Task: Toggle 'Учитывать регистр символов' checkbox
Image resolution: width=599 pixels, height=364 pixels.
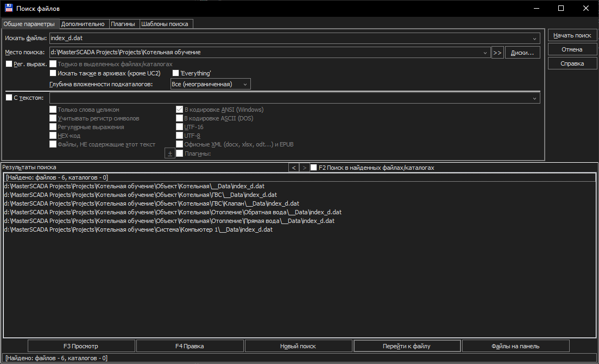Action: click(x=53, y=118)
